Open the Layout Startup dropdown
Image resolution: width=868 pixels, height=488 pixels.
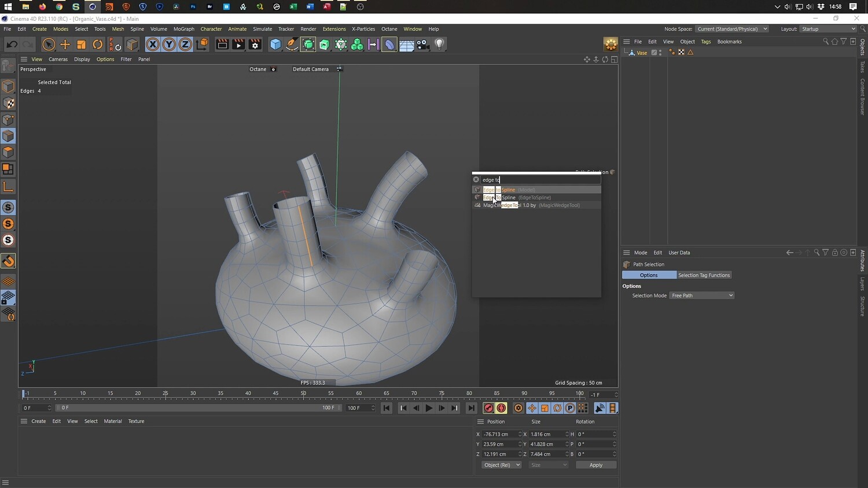[x=828, y=29]
